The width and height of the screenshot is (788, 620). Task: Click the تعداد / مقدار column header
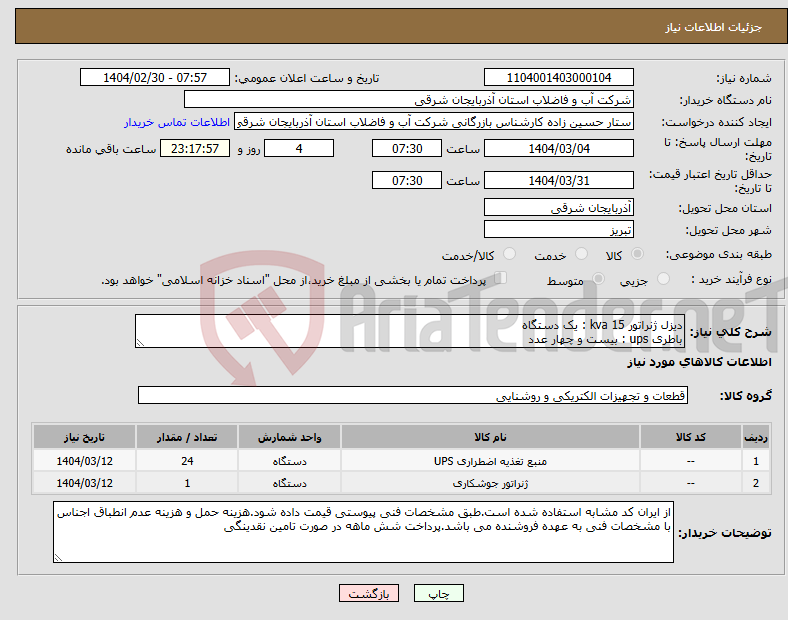tap(187, 437)
